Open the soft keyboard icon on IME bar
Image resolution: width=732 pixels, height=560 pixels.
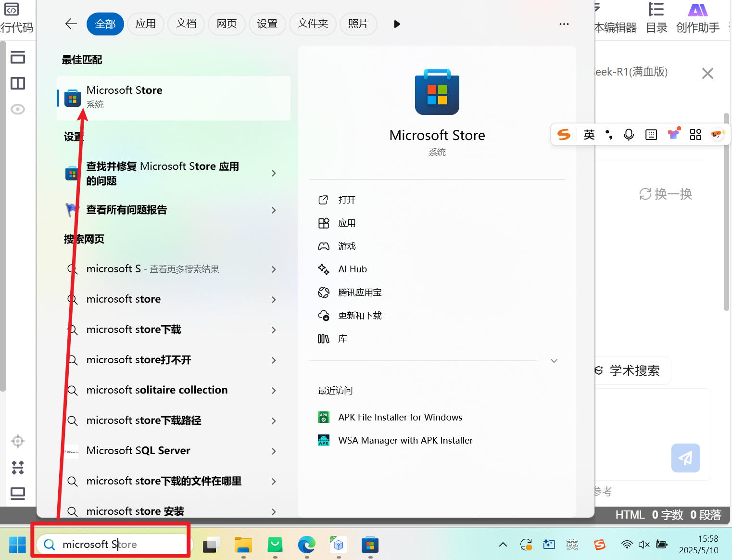[651, 135]
